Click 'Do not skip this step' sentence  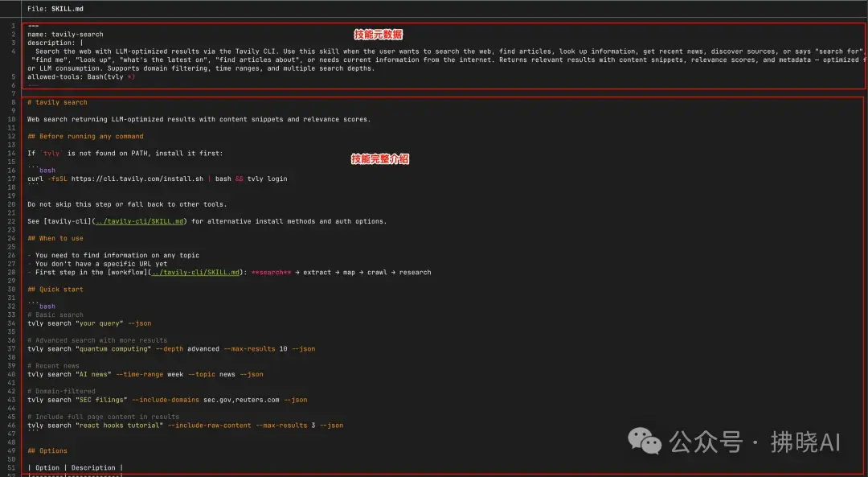(x=127, y=204)
